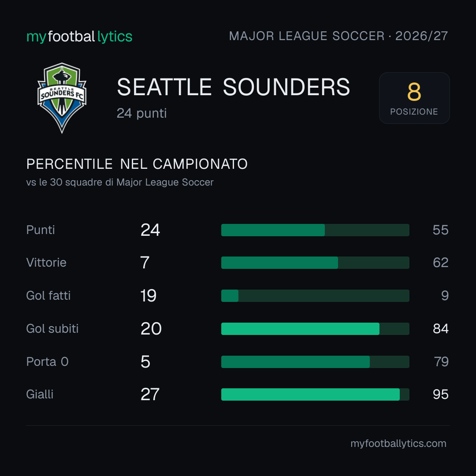The height and width of the screenshot is (476, 476).
Task: Select the Seattle Sounders team title
Action: [233, 87]
